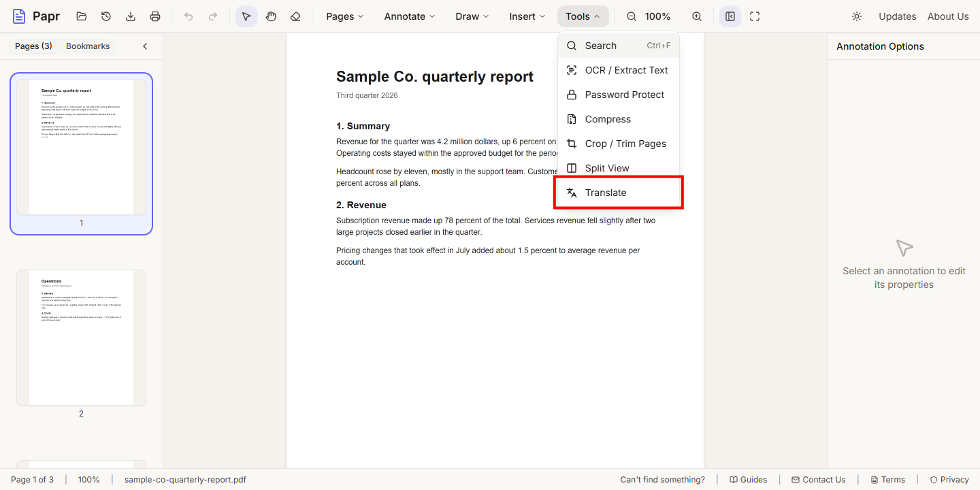
Task: Choose Search from the Tools menu
Action: tap(619, 46)
